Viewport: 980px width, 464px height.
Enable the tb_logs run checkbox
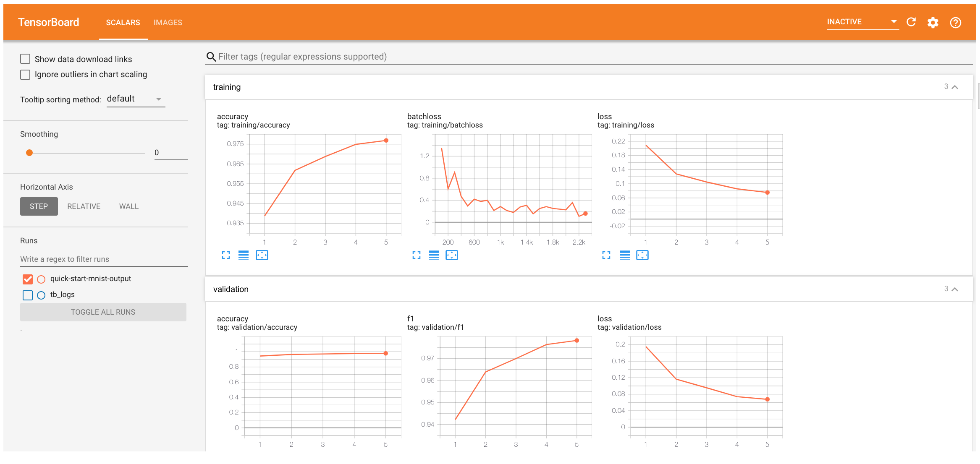(x=28, y=295)
